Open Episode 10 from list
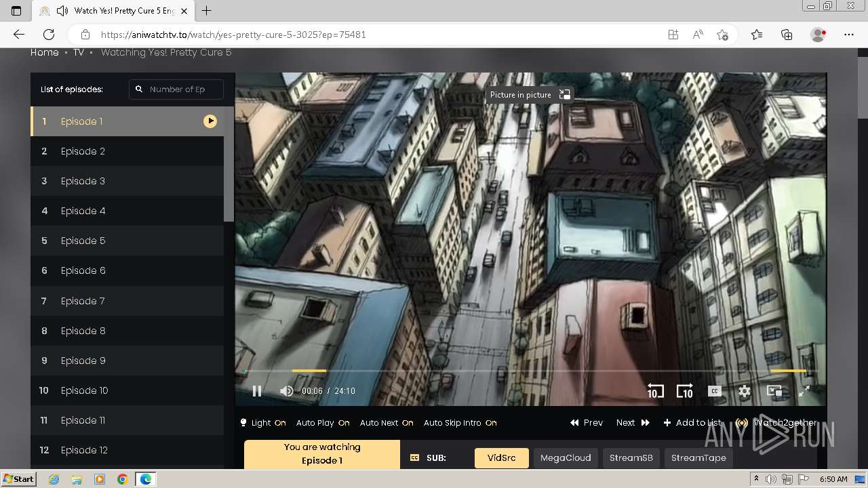Image resolution: width=868 pixels, height=488 pixels. point(127,390)
